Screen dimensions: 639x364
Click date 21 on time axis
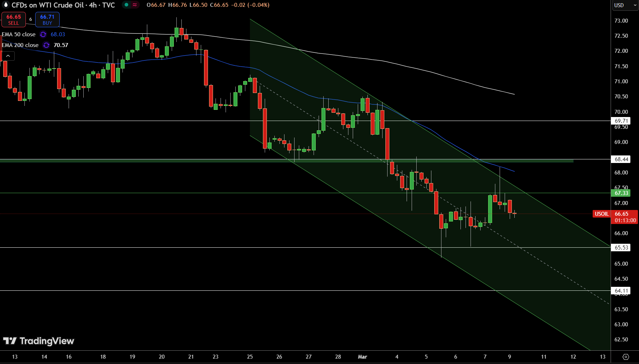coord(191,357)
